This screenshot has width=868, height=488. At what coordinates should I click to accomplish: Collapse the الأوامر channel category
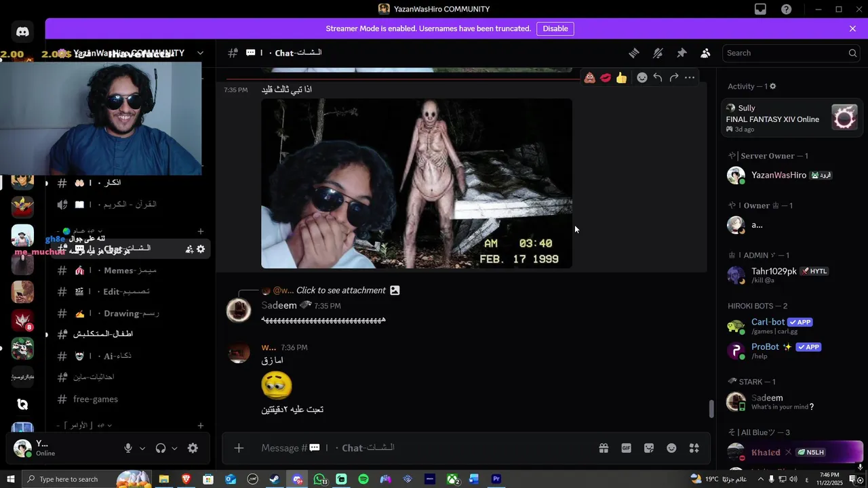(x=85, y=426)
